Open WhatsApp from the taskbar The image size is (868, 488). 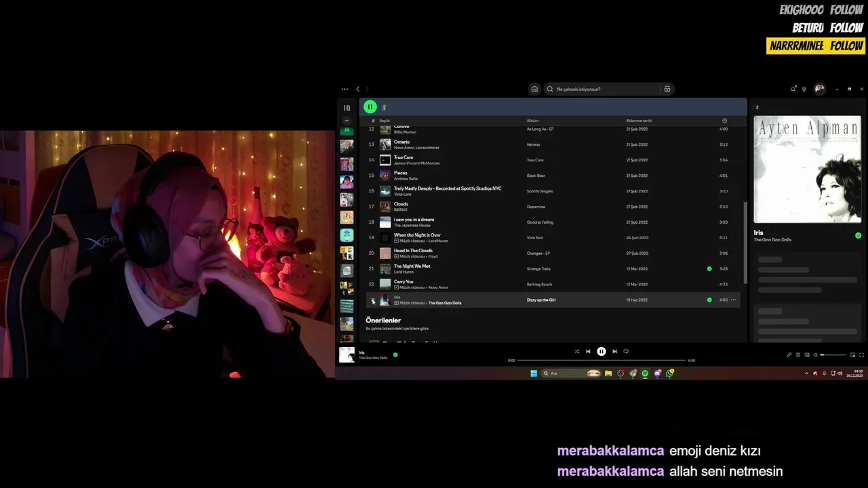(669, 373)
